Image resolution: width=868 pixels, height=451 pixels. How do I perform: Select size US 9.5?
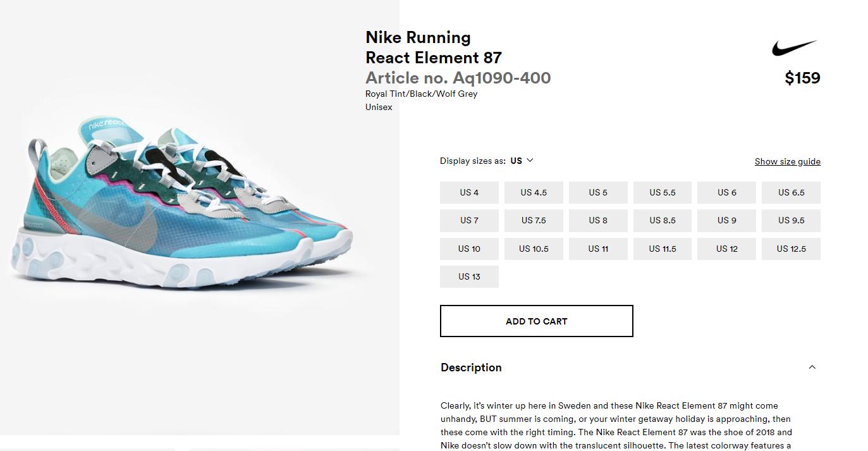coord(791,220)
